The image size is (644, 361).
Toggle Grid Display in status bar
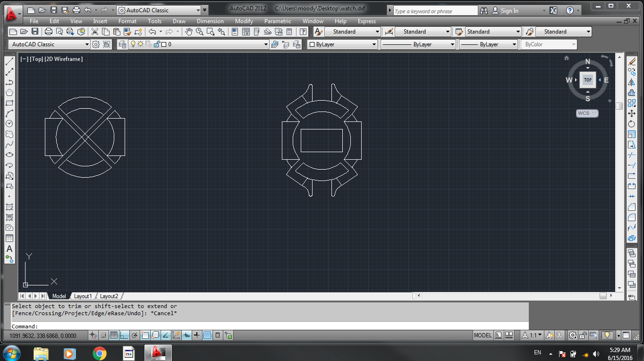(x=114, y=335)
